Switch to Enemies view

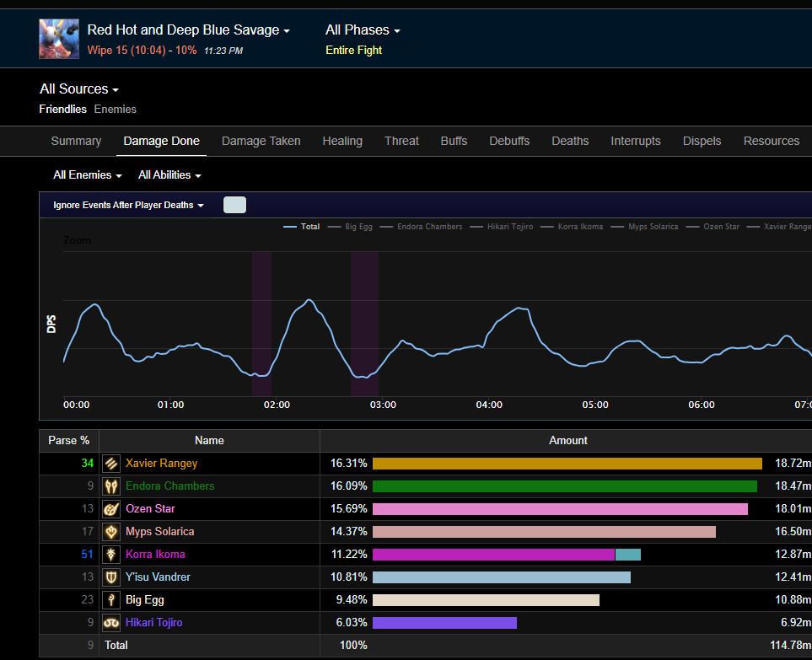tap(115, 110)
